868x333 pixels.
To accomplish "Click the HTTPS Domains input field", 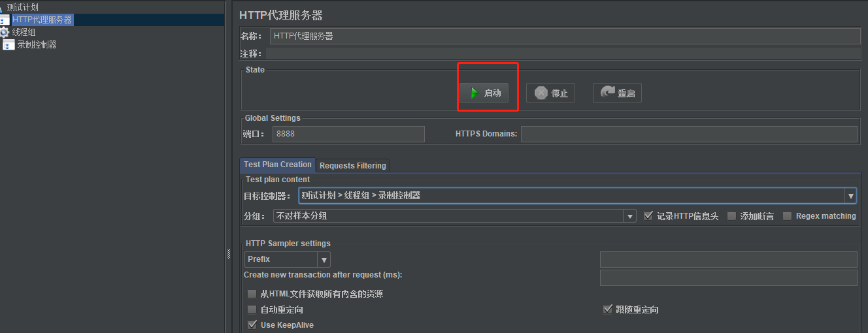I will pos(689,134).
